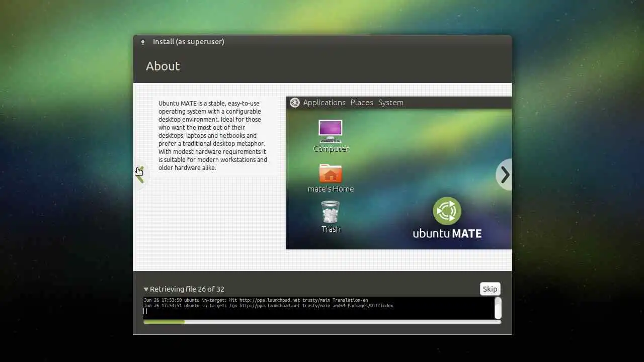Click the 'Install (as superuser)' title text
Screen dimensions: 644x362
point(189,42)
